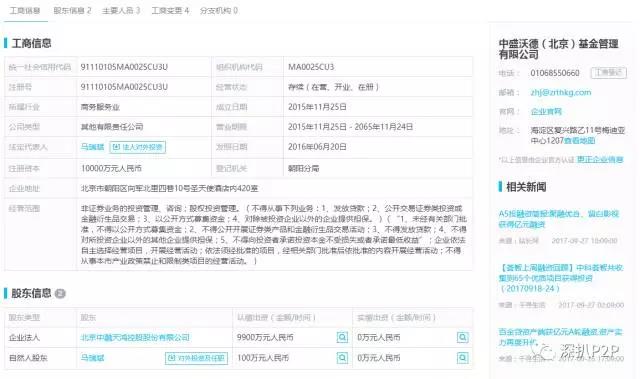Switch to the 工商信息 tab
Viewport: 640px width, 379px height.
25,11
